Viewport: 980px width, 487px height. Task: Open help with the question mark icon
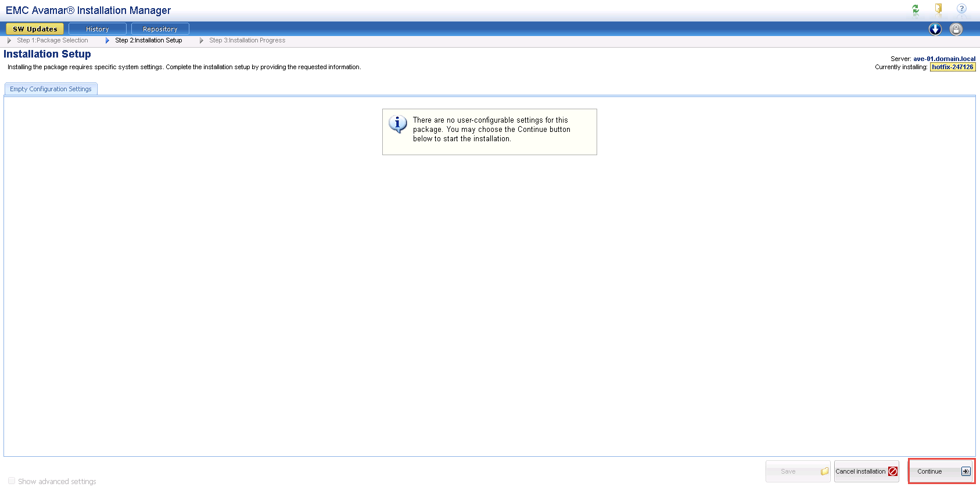[x=961, y=9]
